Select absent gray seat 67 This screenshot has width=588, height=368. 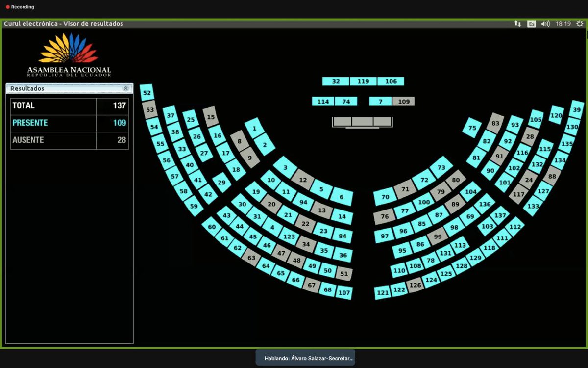pyautogui.click(x=312, y=285)
